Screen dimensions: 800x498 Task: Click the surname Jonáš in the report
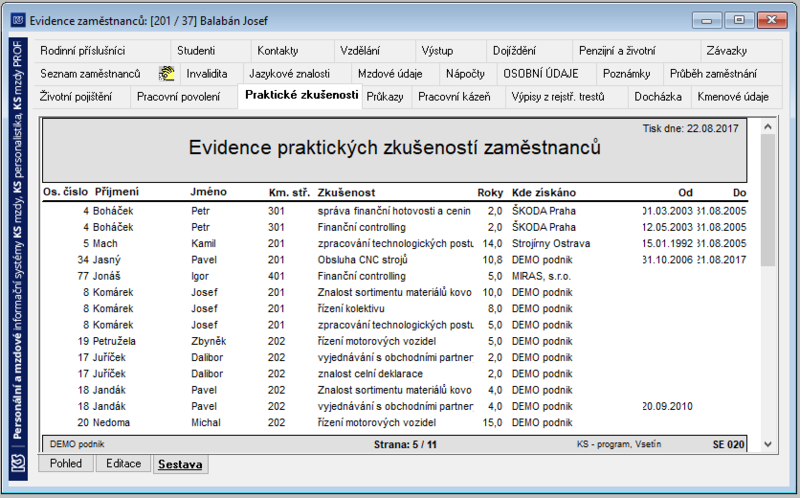coord(107,276)
